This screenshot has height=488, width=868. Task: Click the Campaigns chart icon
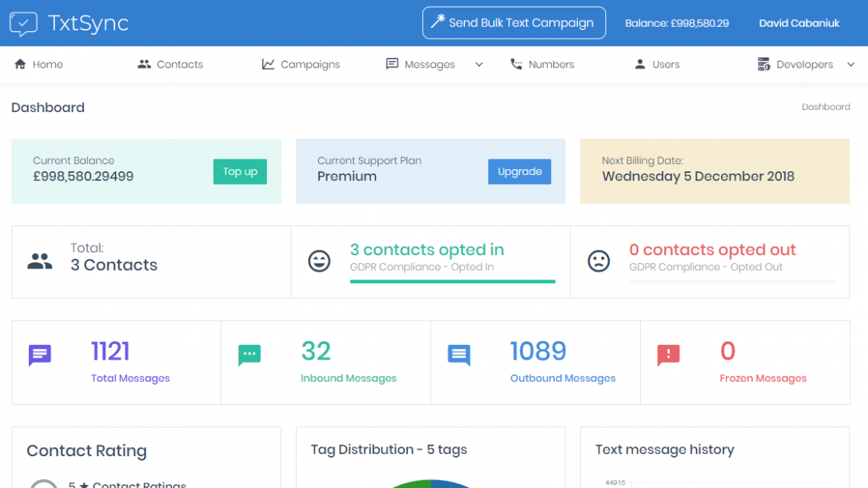pyautogui.click(x=267, y=64)
